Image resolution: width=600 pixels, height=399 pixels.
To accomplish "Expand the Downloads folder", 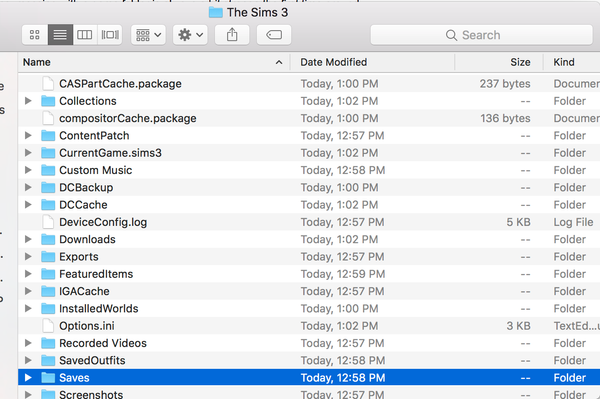I will click(x=28, y=239).
